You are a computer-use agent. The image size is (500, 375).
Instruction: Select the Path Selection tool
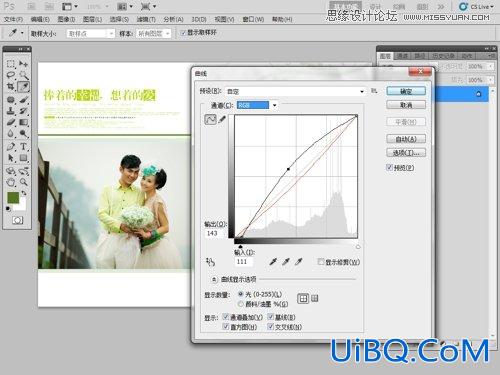pyautogui.click(x=11, y=158)
